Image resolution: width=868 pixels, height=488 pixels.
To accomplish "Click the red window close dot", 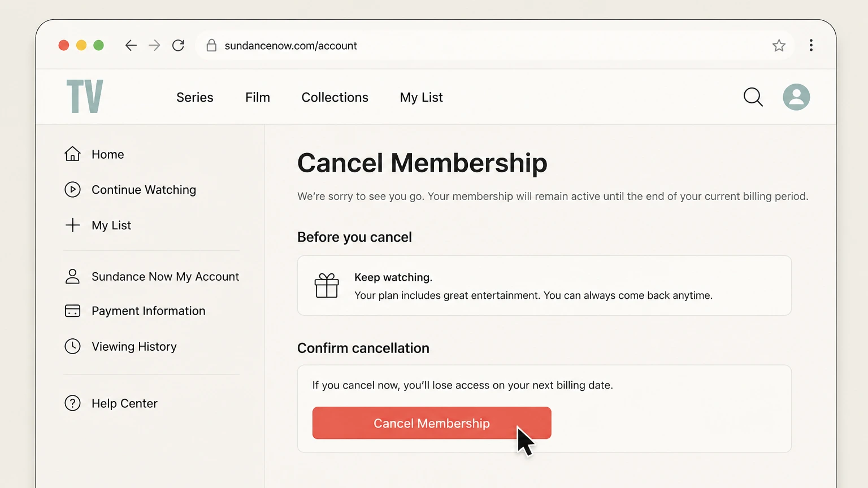I will click(64, 45).
